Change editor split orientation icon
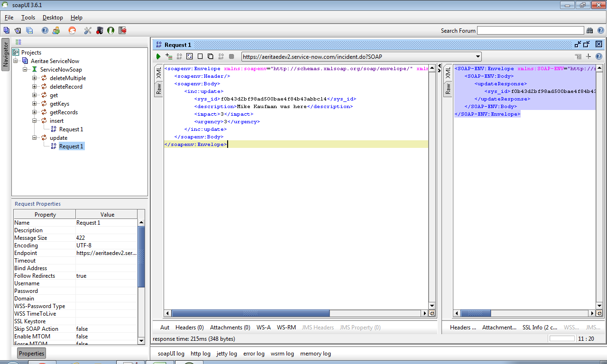 pos(578,56)
